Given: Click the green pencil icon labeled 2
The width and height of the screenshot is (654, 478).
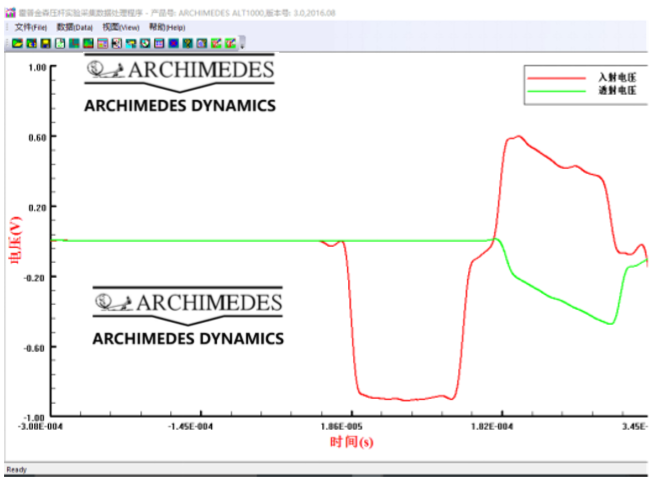Looking at the screenshot, I should [x=216, y=43].
